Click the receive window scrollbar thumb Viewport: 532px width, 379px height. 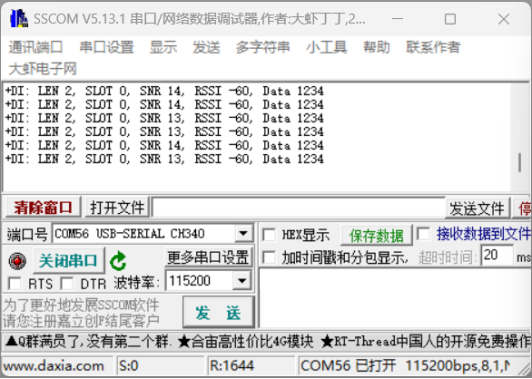[519, 163]
